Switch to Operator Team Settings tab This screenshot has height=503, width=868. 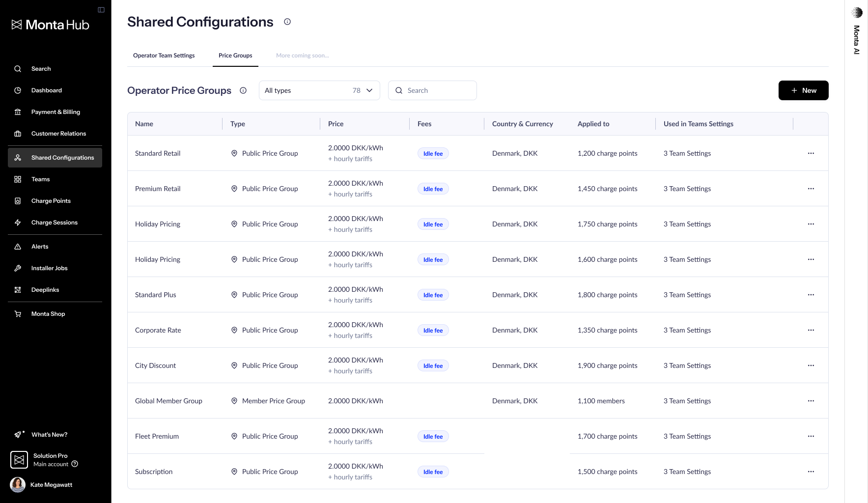(x=164, y=56)
